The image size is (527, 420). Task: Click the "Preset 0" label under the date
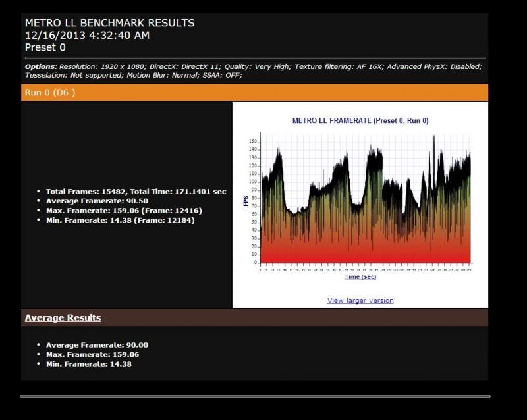pyautogui.click(x=45, y=47)
